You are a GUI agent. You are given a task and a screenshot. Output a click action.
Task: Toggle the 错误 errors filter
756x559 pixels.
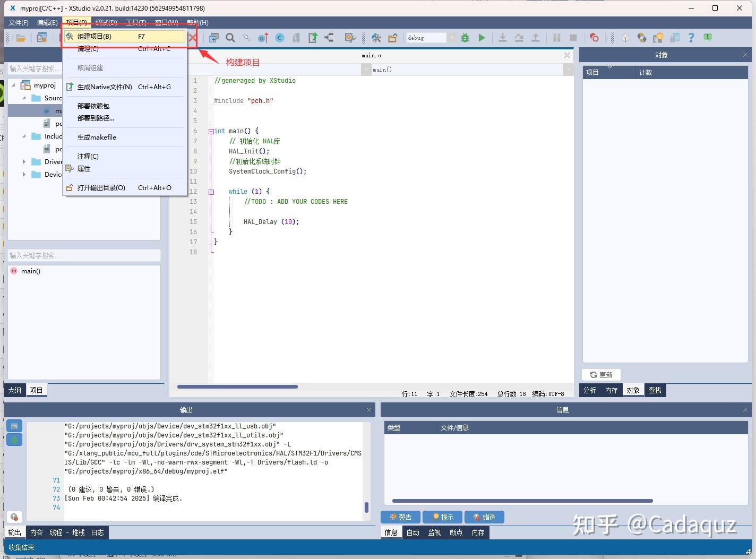pos(484,517)
